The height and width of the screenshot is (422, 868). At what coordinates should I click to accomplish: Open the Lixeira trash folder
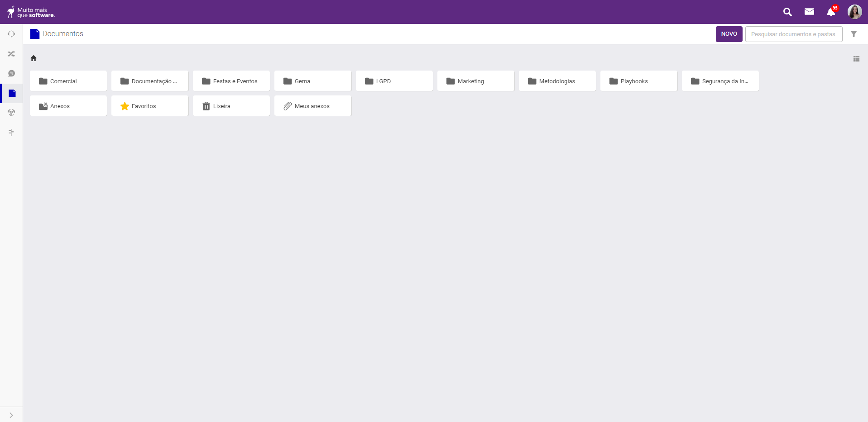(x=231, y=106)
